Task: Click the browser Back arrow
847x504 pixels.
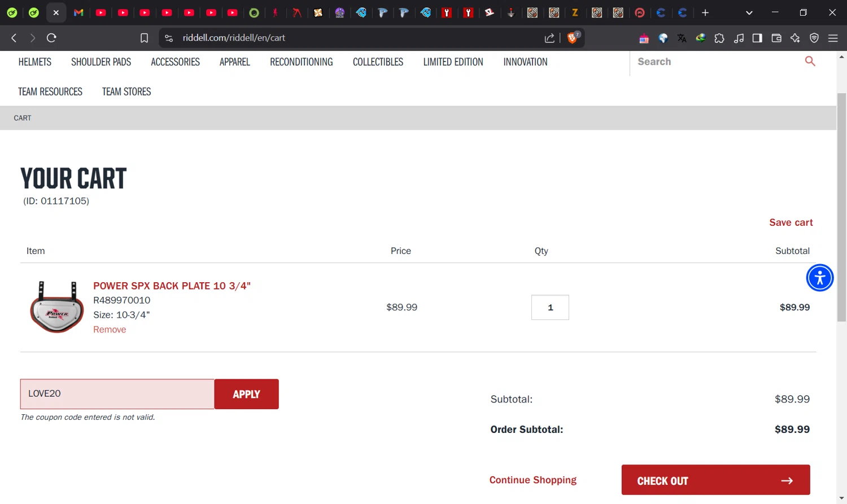Action: tap(14, 38)
